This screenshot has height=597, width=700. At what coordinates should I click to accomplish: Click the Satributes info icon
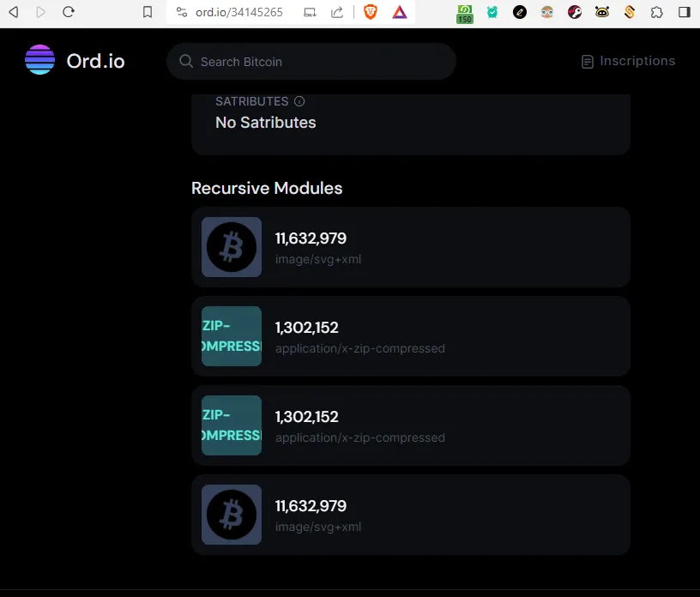[x=299, y=101]
